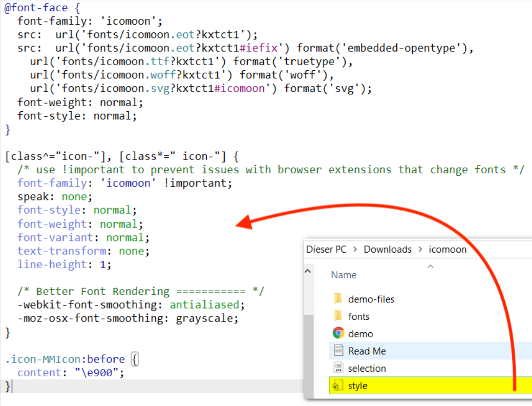Click the style CSS file icon
The image size is (532, 406).
(337, 385)
